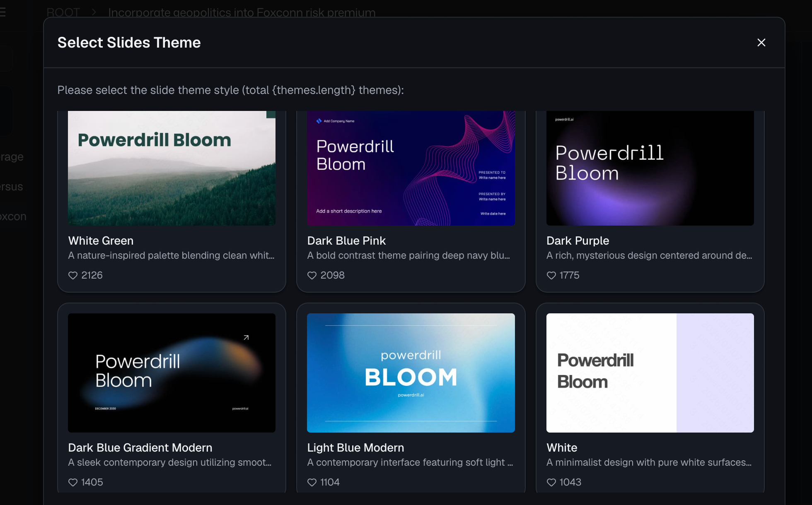Like the Dark Purple theme heart icon
812x505 pixels.
(x=551, y=275)
